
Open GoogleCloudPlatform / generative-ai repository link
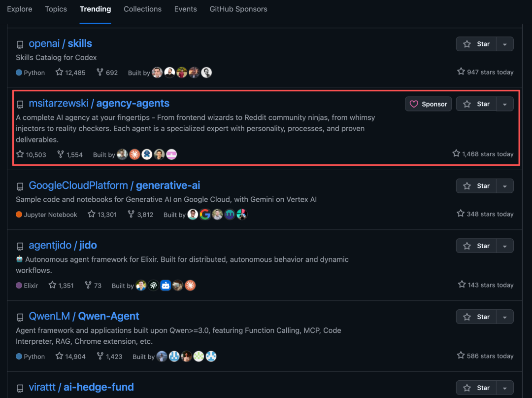click(x=114, y=185)
